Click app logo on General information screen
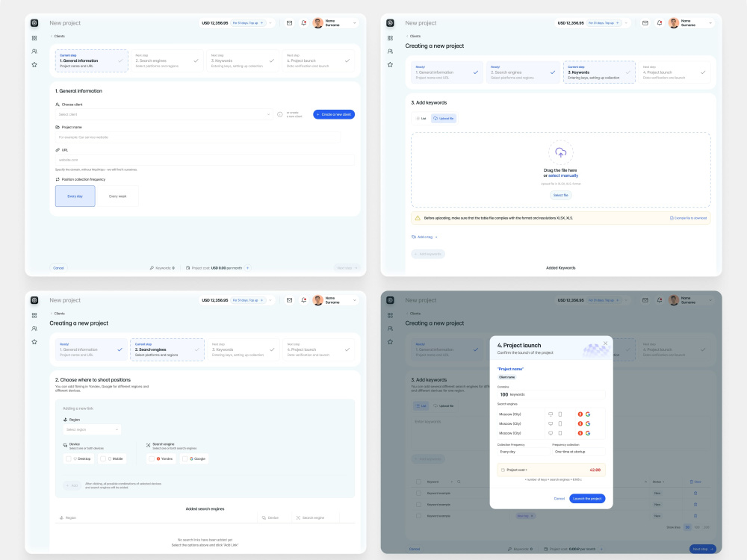747x560 pixels. tap(34, 23)
